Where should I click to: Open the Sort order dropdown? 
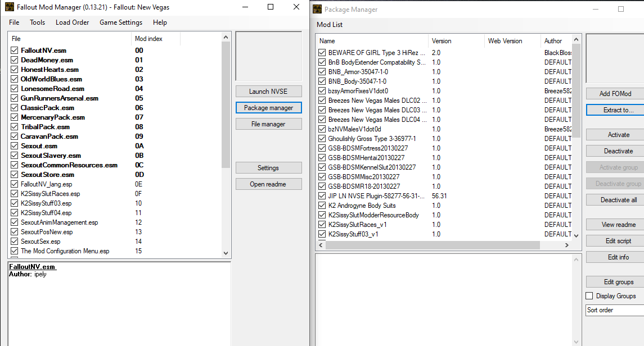click(x=615, y=310)
